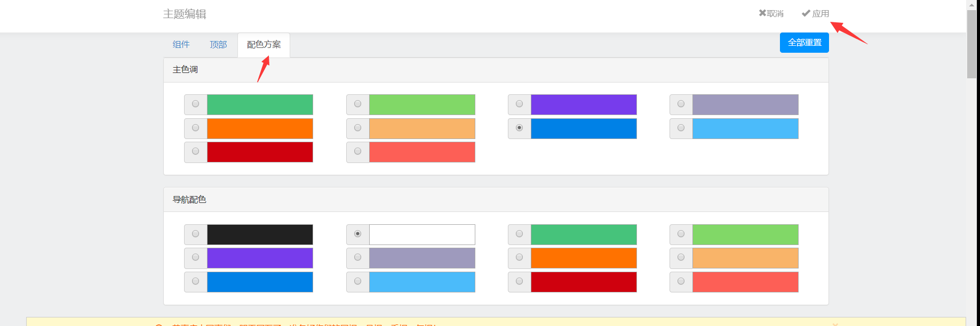Close the yellow notification banner

(835, 324)
